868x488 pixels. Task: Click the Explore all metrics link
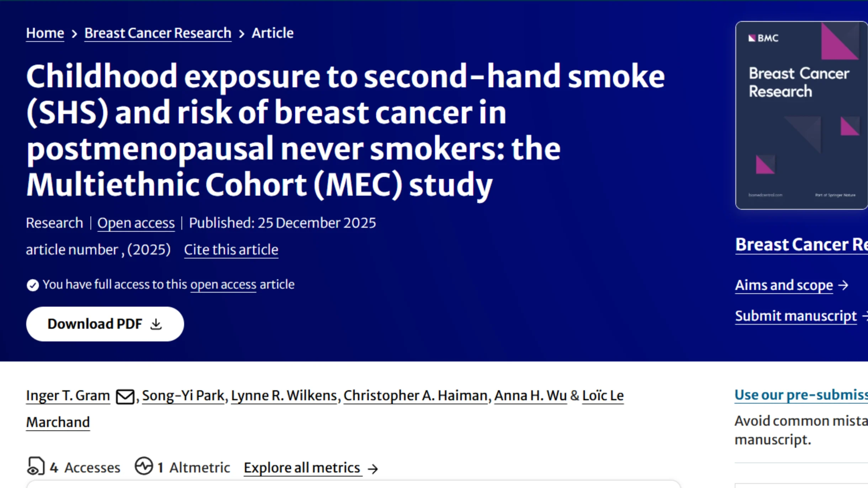click(302, 467)
